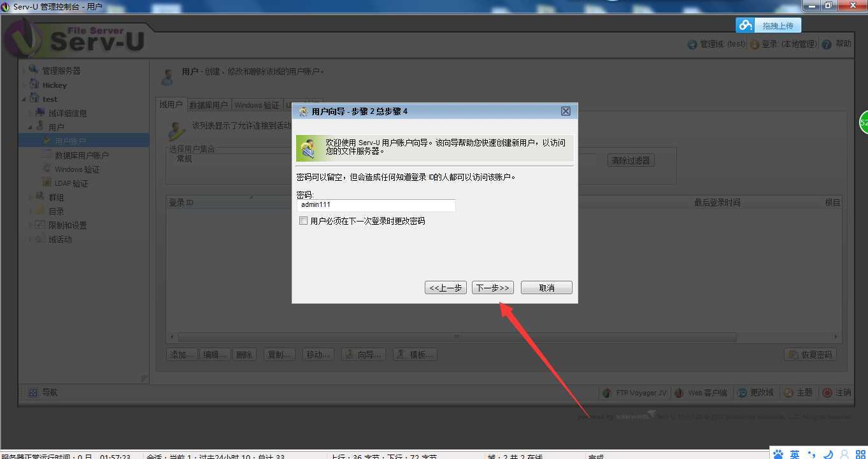Switch to the 数据库用户 tab

(x=209, y=105)
